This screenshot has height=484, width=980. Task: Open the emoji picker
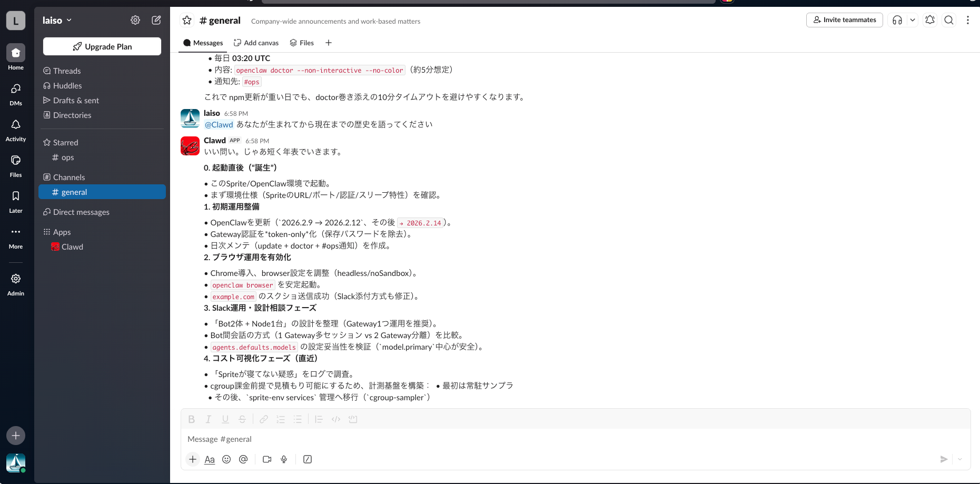pyautogui.click(x=226, y=459)
